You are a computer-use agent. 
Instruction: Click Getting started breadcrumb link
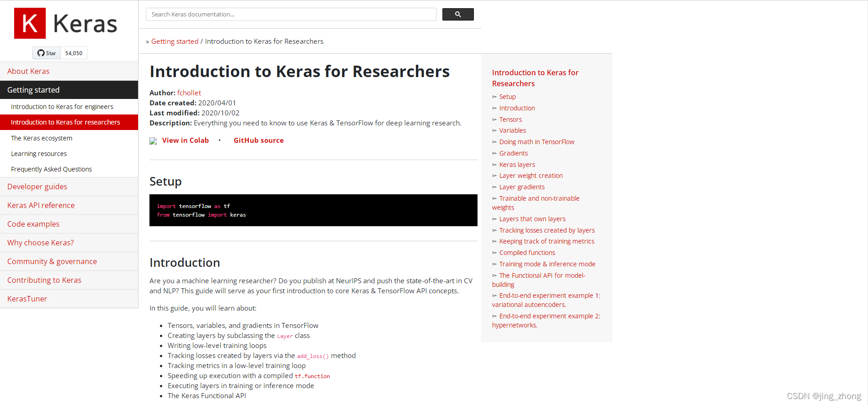[x=175, y=42]
